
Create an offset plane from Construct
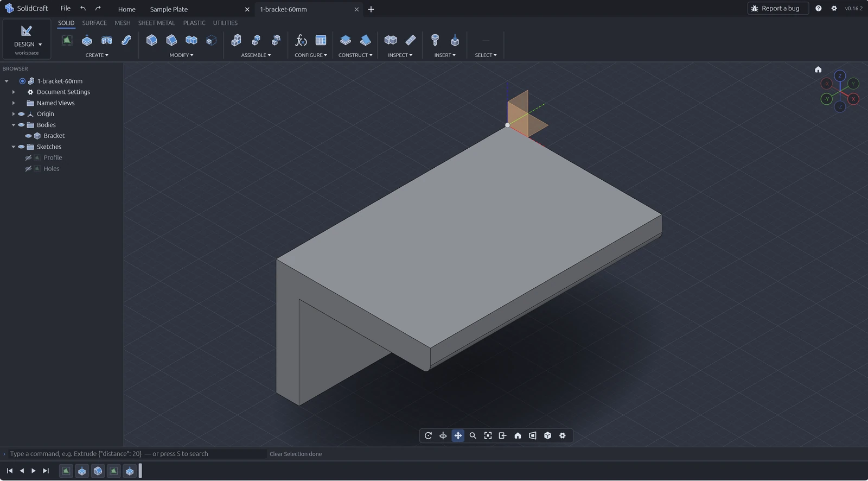346,40
